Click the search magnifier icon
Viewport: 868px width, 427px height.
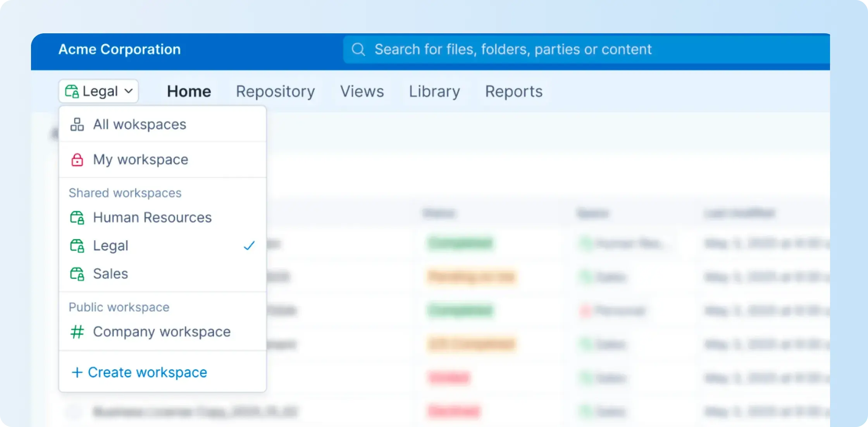(x=358, y=50)
